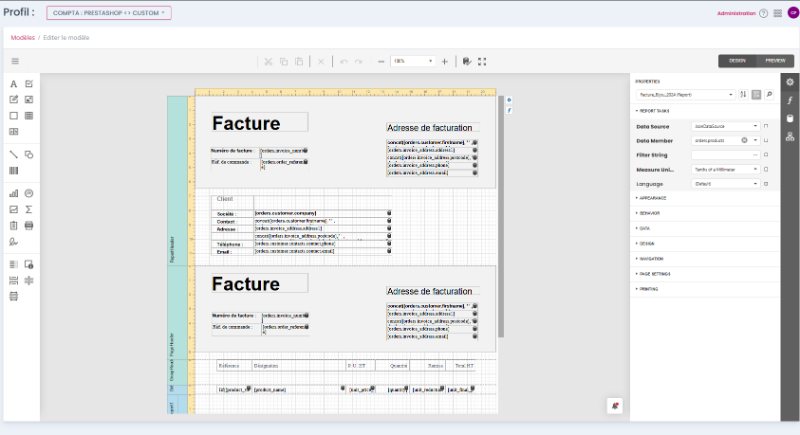This screenshot has width=800, height=435.
Task: Click the Language property marker square
Action: (766, 184)
